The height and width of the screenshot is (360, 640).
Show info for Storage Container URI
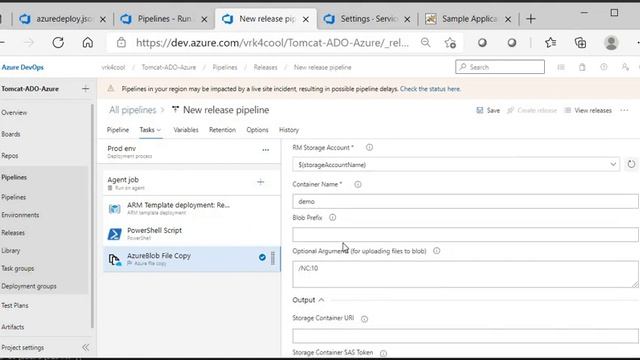pos(364,319)
